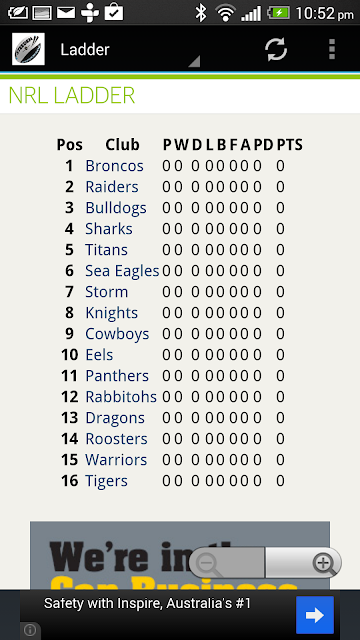
Task: Open the Broncos club link
Action: coord(114,166)
